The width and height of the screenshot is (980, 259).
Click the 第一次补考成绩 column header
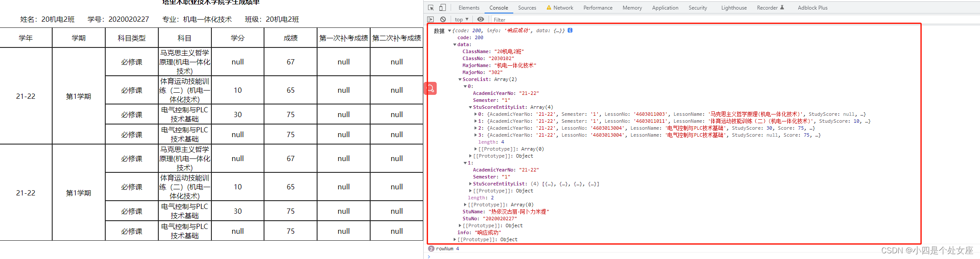click(x=344, y=38)
